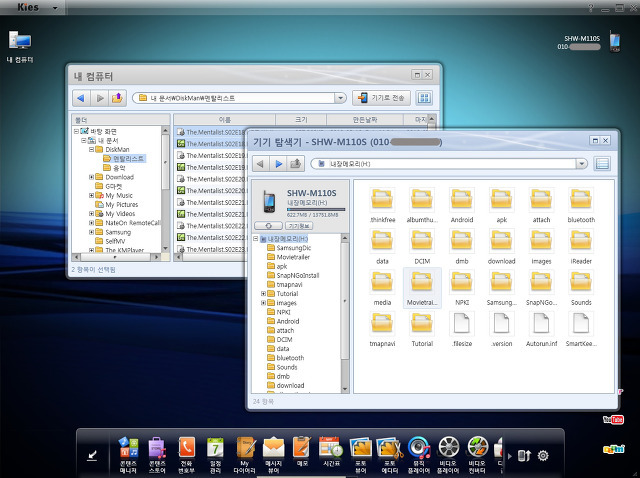
Task: Go up one folder in 내 컴퓨터 window
Action: click(x=117, y=98)
